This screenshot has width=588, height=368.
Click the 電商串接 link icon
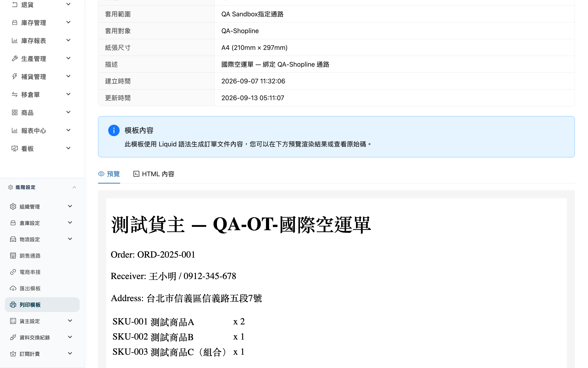tap(13, 272)
